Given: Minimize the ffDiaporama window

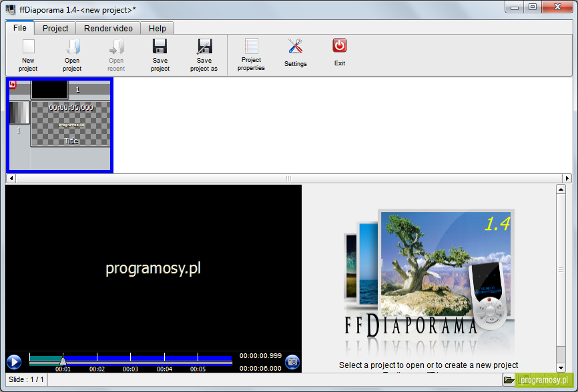Looking at the screenshot, I should pos(515,7).
